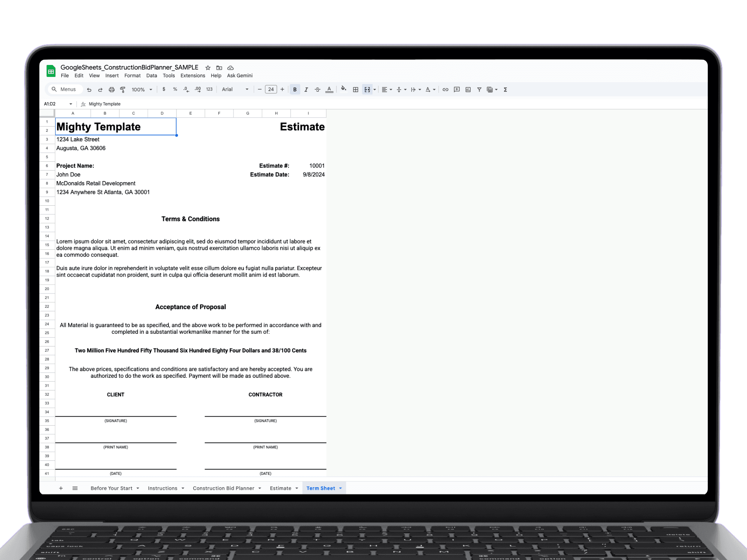Redo the last action
747x560 pixels.
click(100, 90)
